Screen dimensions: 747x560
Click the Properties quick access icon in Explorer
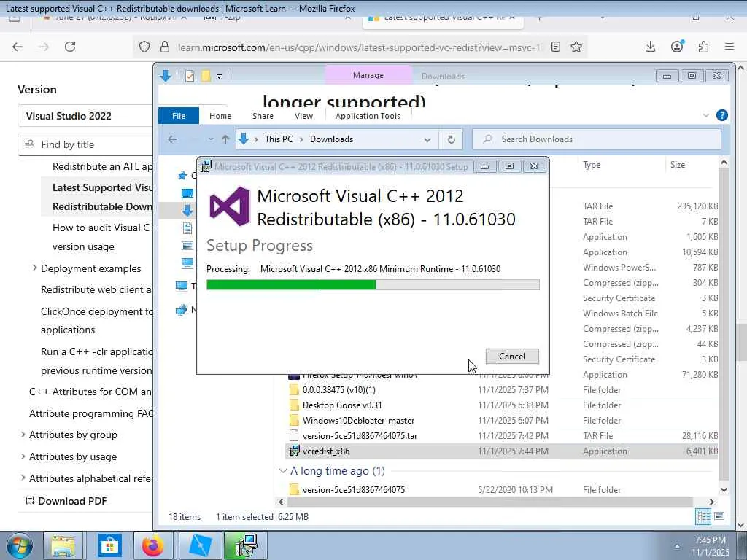(x=190, y=76)
